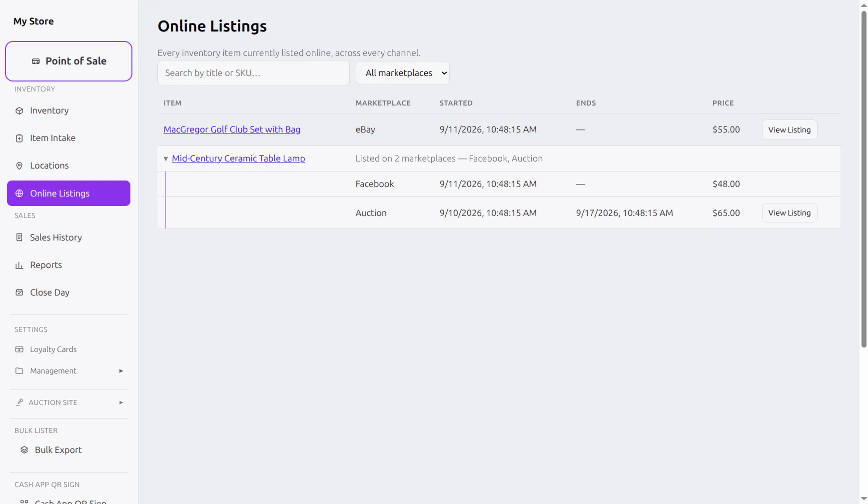View Listing for the eBay golf club set
Screen dimensions: 868x504
tap(790, 129)
